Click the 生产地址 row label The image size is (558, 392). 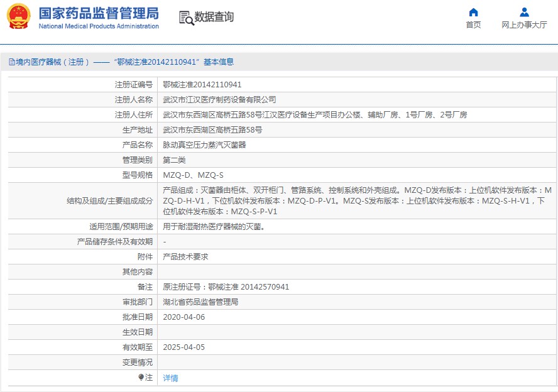[x=138, y=130]
